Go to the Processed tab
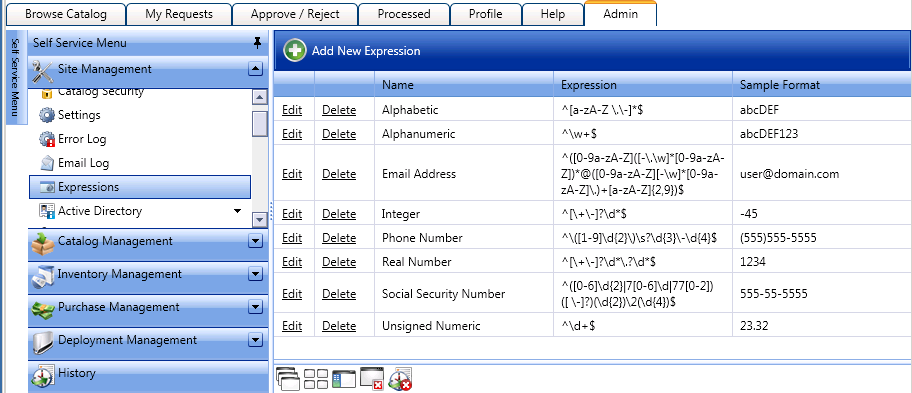The image size is (912, 393). pos(404,14)
